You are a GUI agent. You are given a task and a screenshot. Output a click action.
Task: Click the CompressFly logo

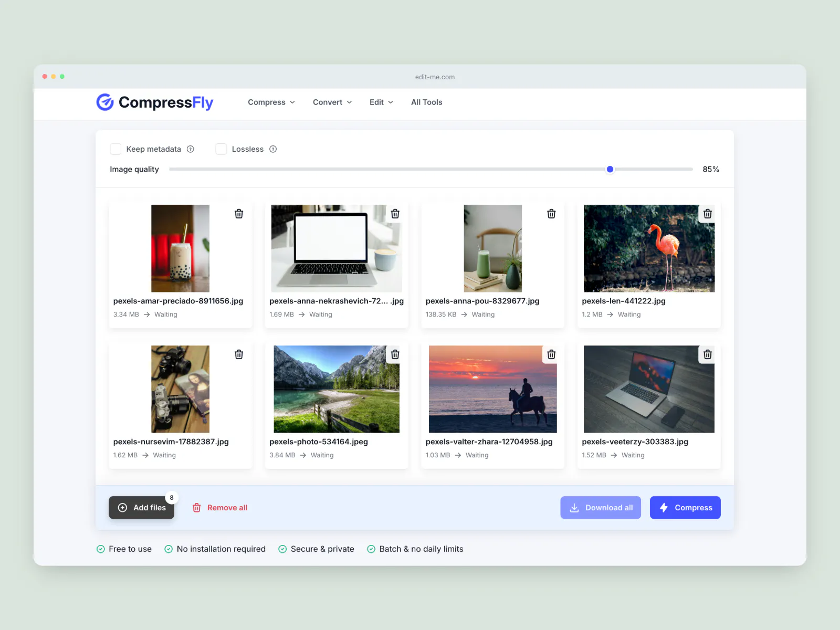tap(155, 102)
